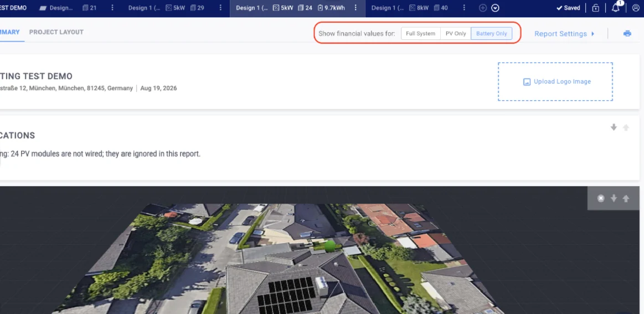Move 3D image section down with arrow
The width and height of the screenshot is (644, 314).
614,198
